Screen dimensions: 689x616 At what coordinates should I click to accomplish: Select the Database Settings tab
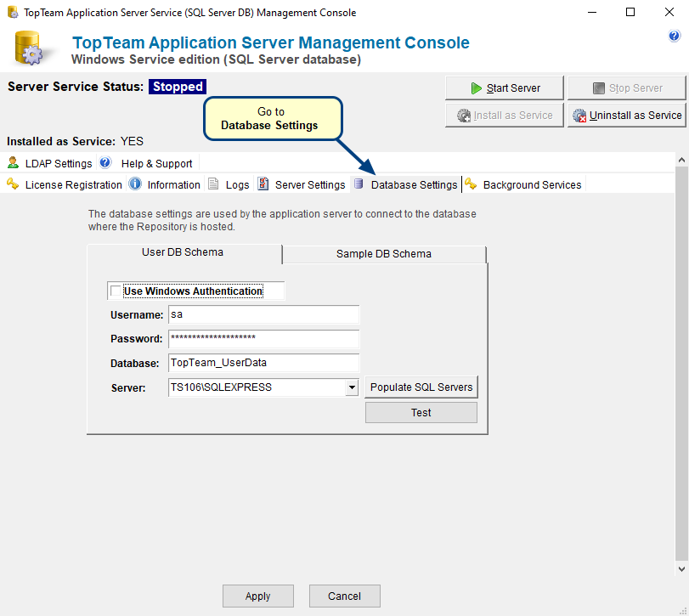click(x=405, y=184)
